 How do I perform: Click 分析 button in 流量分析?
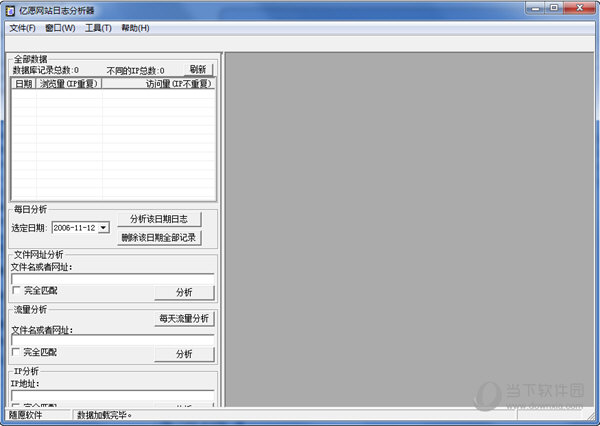point(184,354)
